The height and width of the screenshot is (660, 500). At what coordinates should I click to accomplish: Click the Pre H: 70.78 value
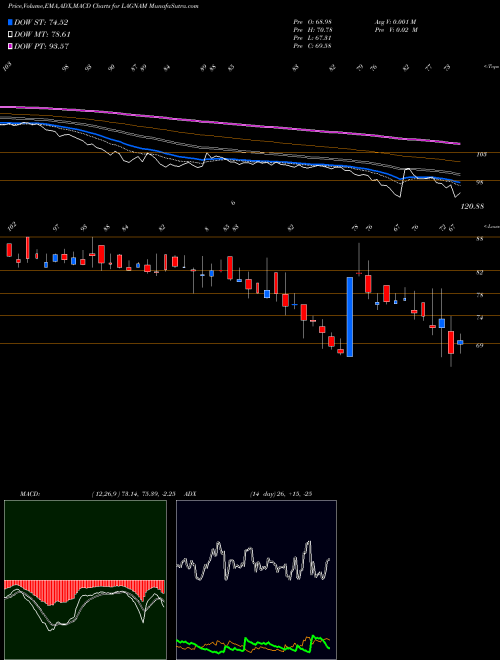(313, 30)
